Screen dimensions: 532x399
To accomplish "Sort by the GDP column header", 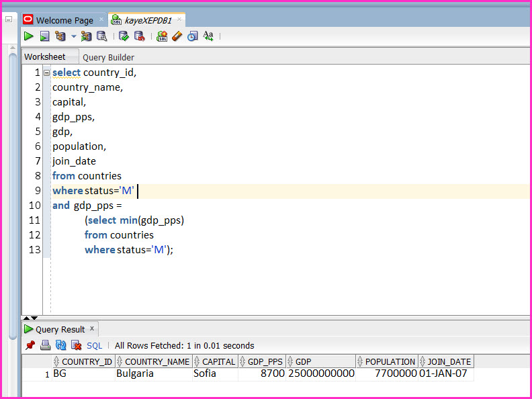I will 321,361.
